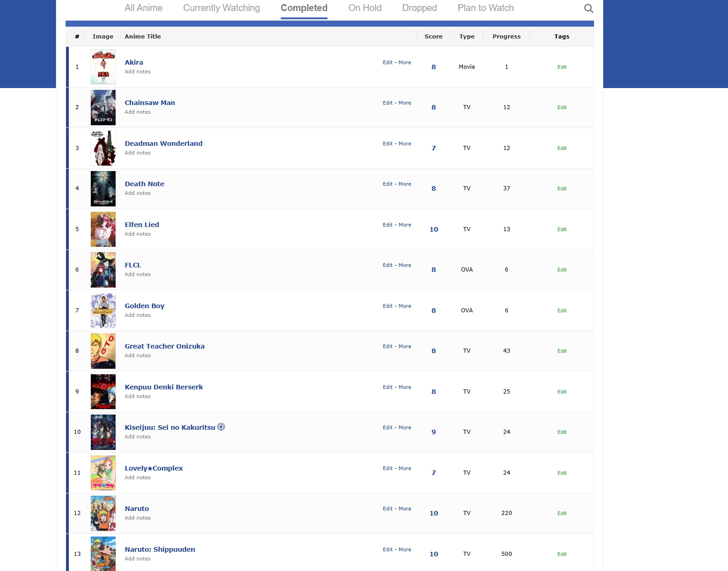Screen dimensions: 728x571
Task: Open Death Note cover thumbnail
Action: coord(103,188)
